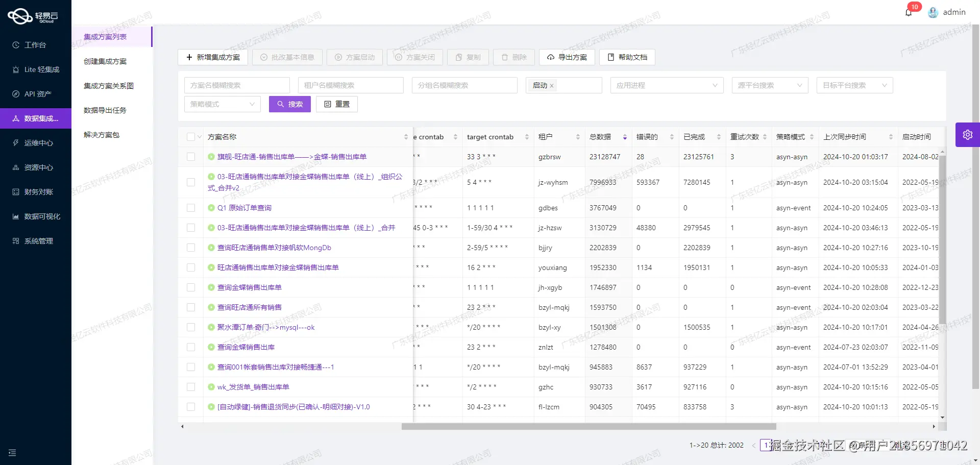
Task: Sort by 方案名称 column arrows
Action: click(406, 137)
